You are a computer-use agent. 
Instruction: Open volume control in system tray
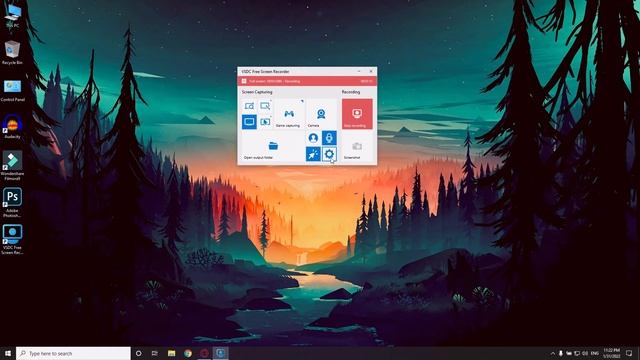[x=585, y=353]
